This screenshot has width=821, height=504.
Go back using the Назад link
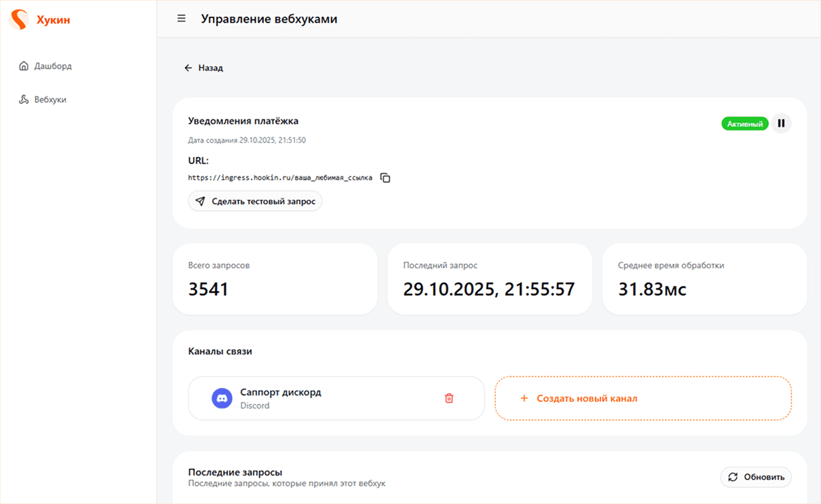(x=204, y=68)
